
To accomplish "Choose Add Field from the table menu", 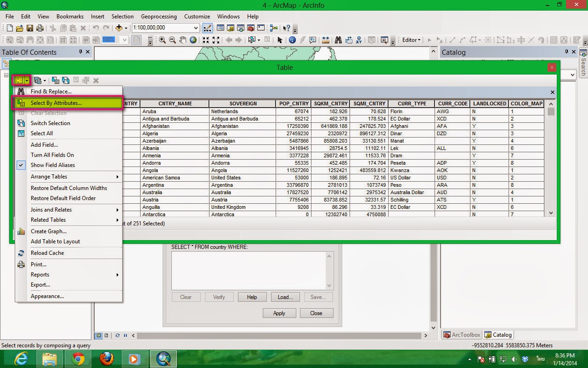I will tap(69, 145).
